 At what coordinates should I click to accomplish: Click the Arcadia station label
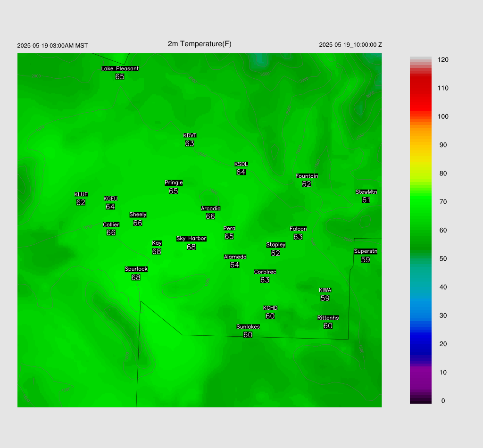[211, 208]
